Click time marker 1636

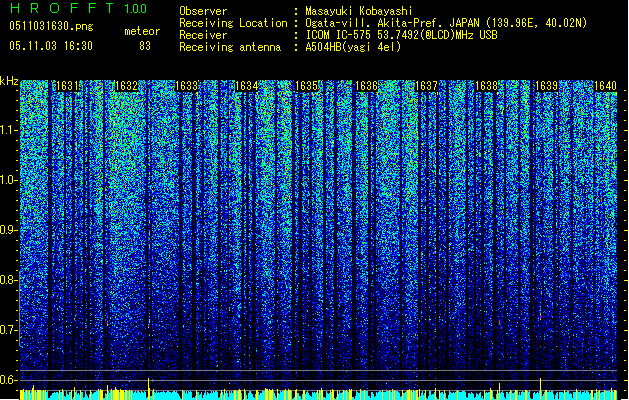pyautogui.click(x=366, y=86)
